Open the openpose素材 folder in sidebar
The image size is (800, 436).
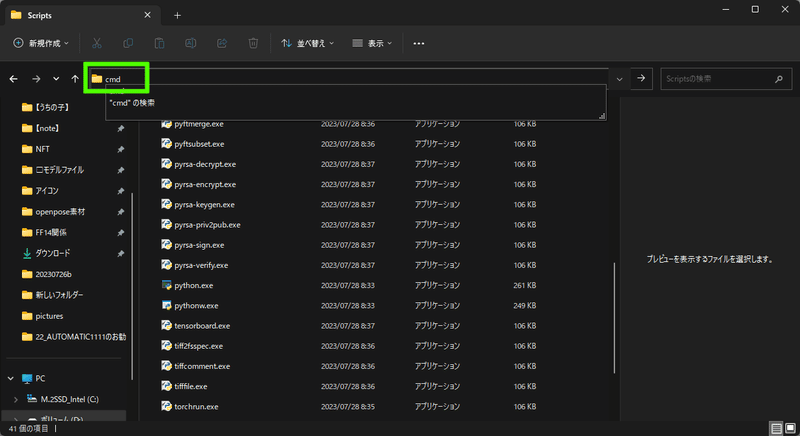[54, 212]
